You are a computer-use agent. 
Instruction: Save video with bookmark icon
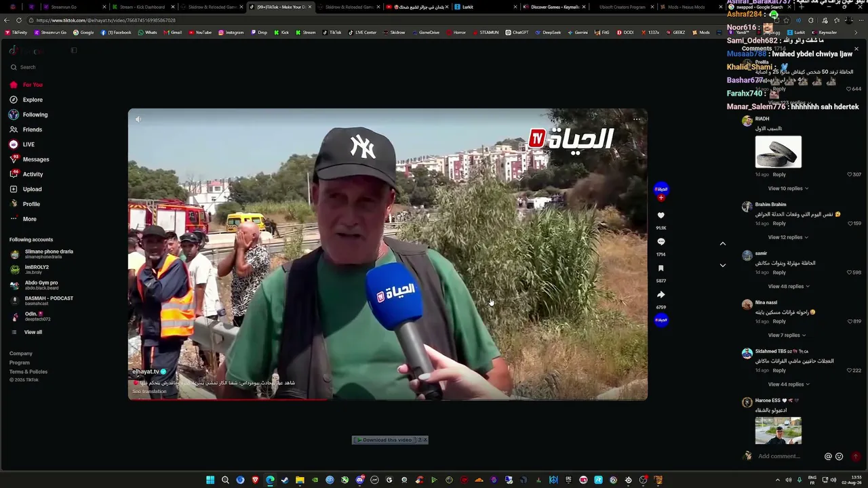pos(661,268)
